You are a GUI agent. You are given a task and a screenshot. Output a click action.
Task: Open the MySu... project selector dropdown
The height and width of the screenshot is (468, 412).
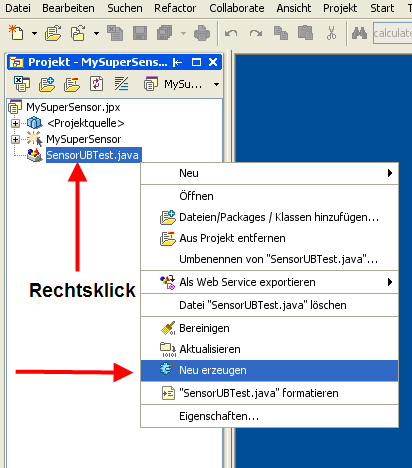tap(216, 84)
